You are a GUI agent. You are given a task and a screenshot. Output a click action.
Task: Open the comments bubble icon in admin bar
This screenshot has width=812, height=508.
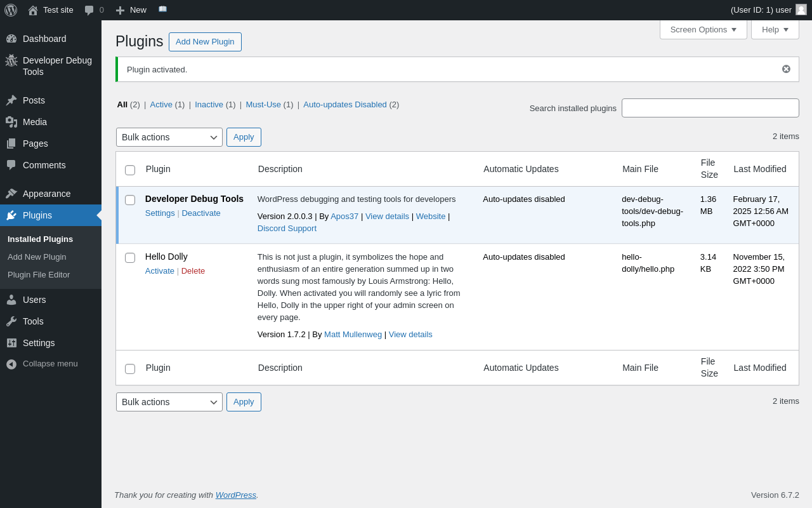89,10
